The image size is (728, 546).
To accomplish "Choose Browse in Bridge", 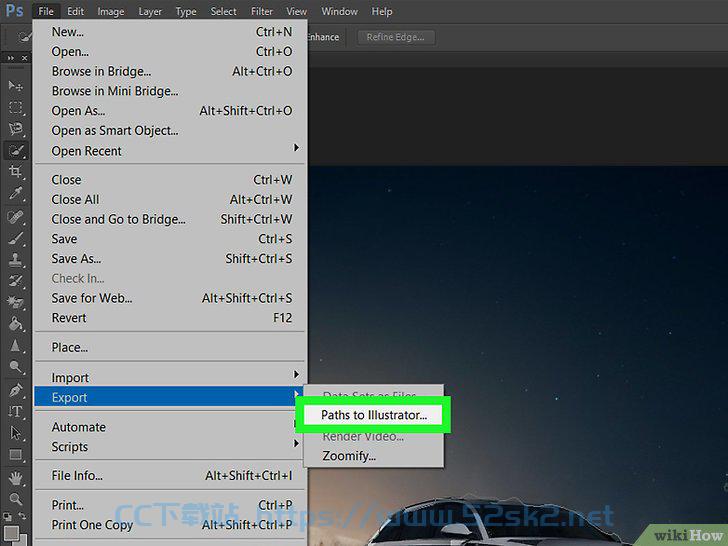I will 170,71.
